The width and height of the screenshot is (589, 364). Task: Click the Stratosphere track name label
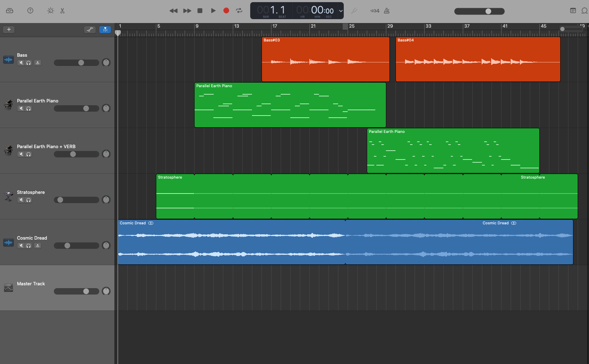click(31, 192)
